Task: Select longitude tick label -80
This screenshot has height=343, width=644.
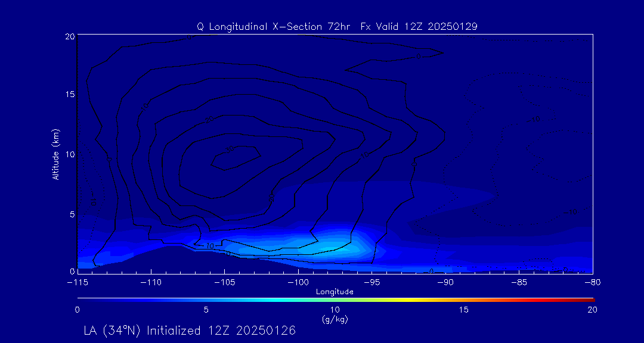Action: tap(593, 283)
